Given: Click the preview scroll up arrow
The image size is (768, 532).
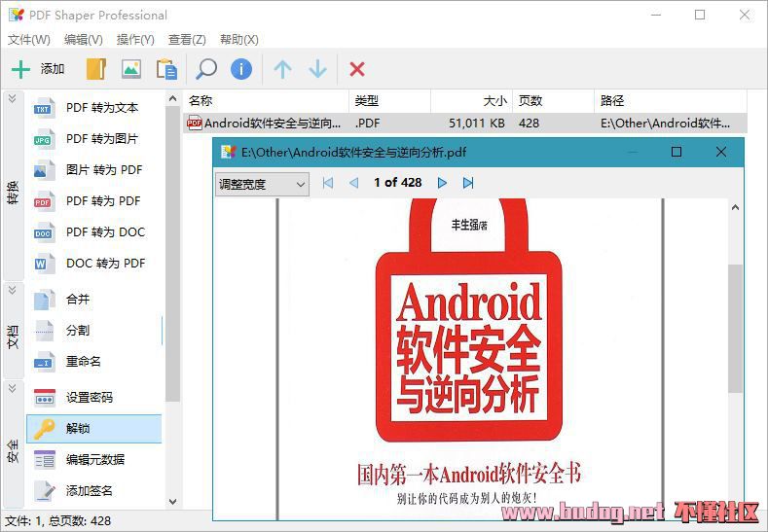Looking at the screenshot, I should [x=735, y=207].
